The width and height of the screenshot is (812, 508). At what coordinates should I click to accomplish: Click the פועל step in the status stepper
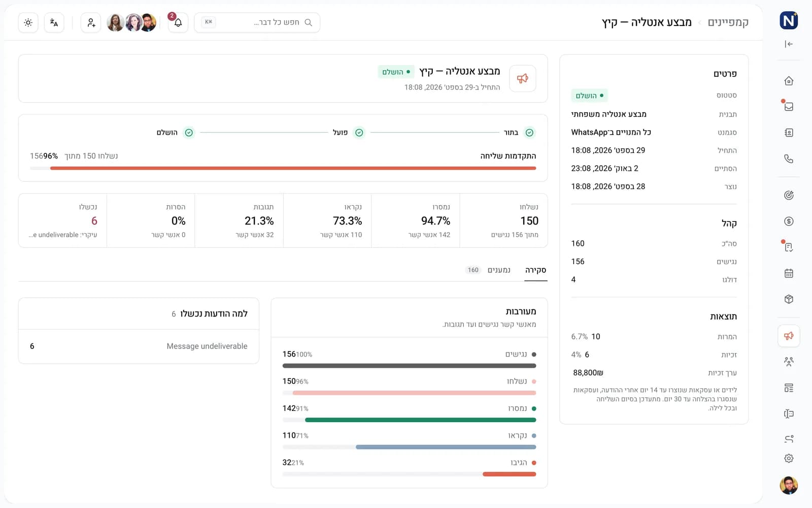348,133
